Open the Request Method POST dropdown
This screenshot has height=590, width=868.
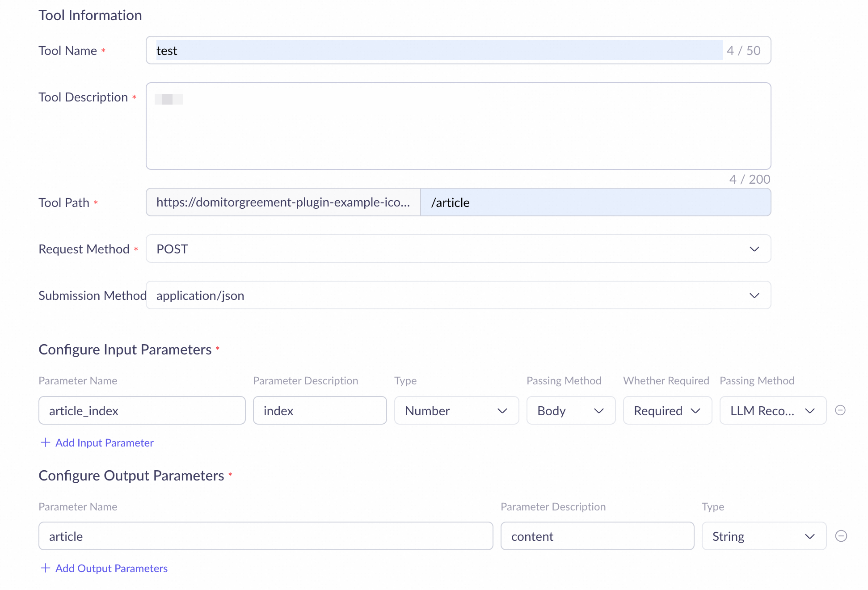[458, 249]
